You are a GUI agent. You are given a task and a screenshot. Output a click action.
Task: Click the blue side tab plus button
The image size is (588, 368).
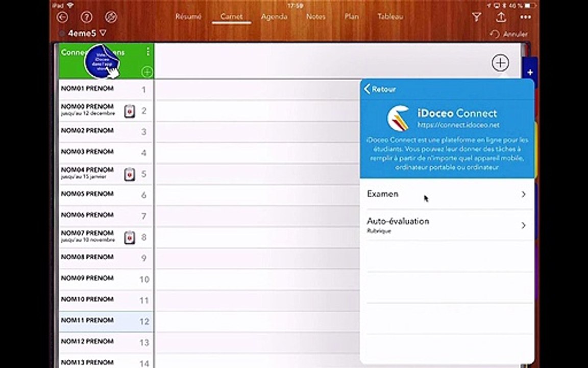tap(530, 73)
